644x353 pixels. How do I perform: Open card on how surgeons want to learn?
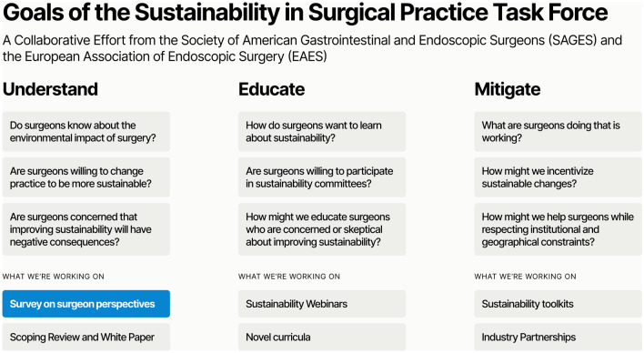point(322,132)
